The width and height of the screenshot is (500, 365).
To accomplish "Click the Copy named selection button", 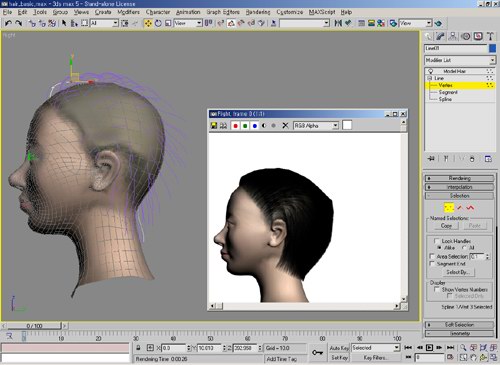I will click(446, 226).
